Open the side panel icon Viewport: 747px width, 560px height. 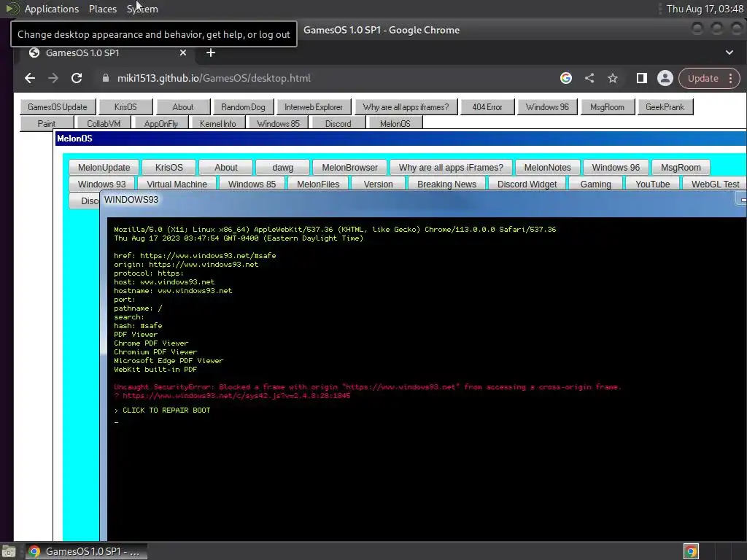pos(641,78)
